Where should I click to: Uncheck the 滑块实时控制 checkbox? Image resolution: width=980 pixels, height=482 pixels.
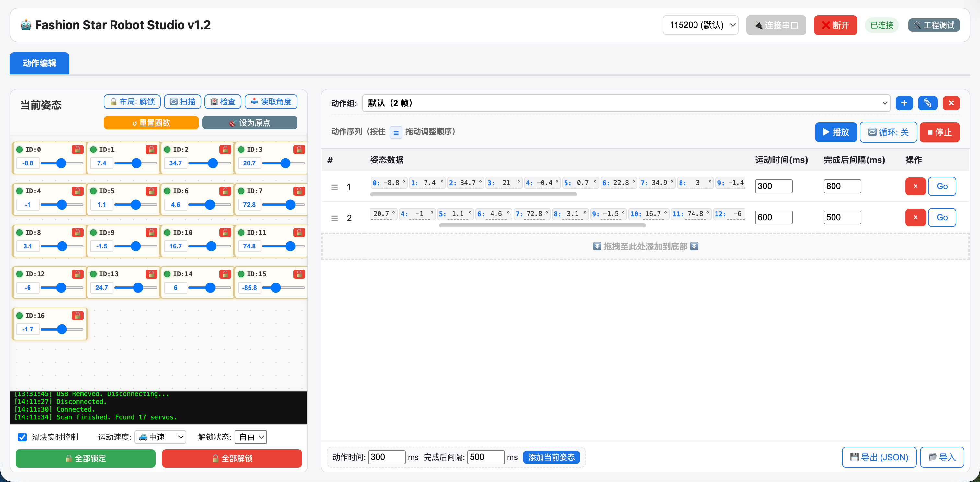[x=22, y=437]
